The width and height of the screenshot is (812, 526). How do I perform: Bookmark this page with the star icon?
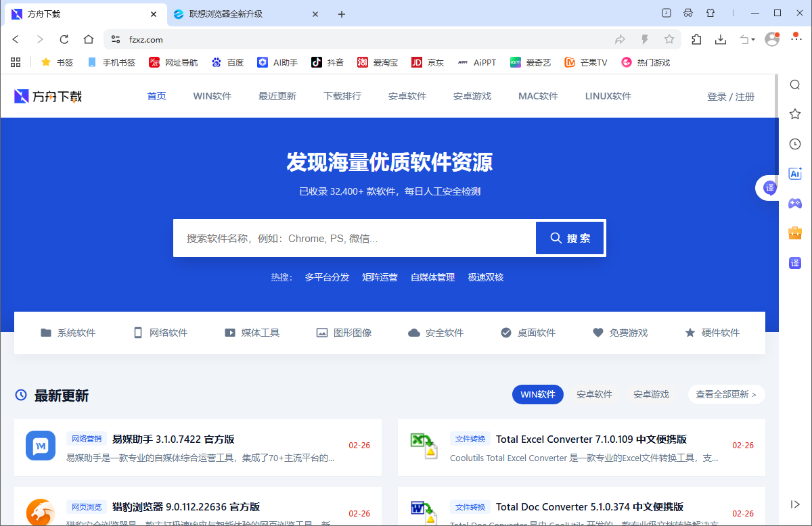tap(669, 39)
